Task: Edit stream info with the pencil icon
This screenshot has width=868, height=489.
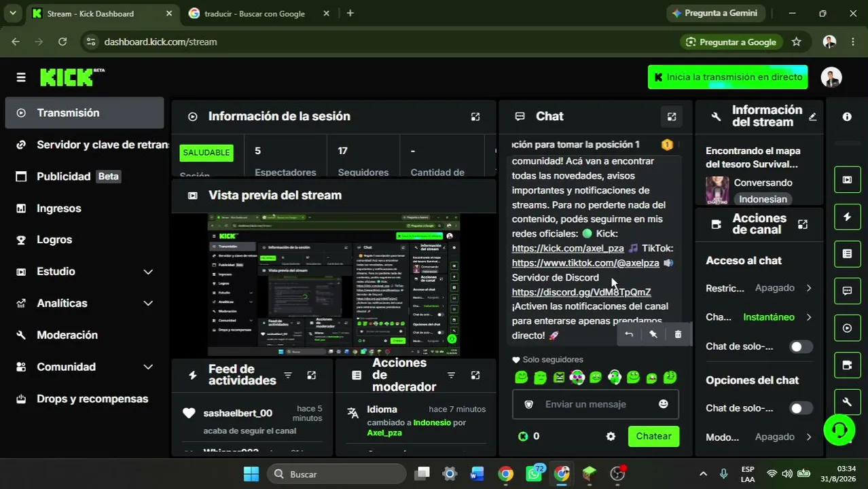Action: [x=812, y=117]
